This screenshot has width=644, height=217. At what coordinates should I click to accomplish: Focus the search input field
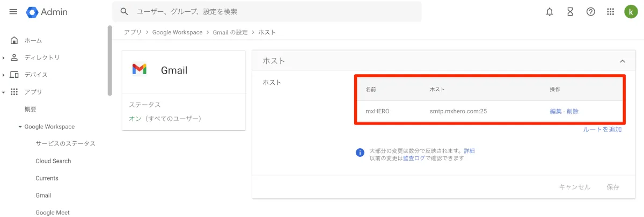[x=268, y=12]
